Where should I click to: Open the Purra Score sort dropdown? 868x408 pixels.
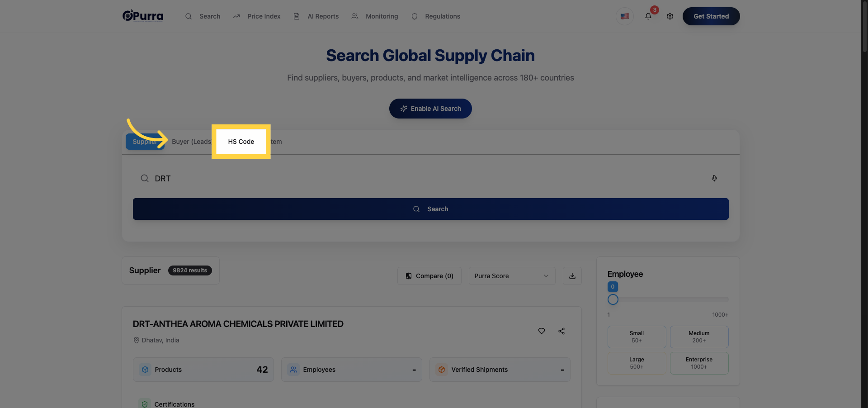pyautogui.click(x=511, y=276)
